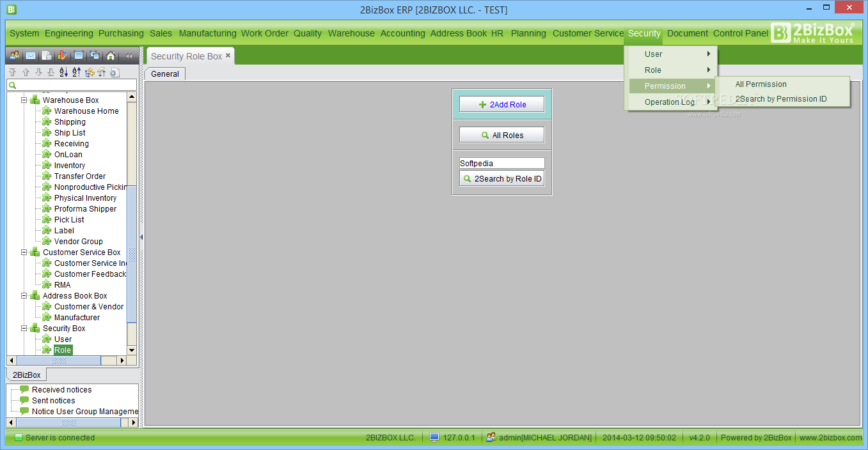Click tree horizontal scrollbar right arrow
Screen dimensions: 868x450
pyautogui.click(x=122, y=361)
